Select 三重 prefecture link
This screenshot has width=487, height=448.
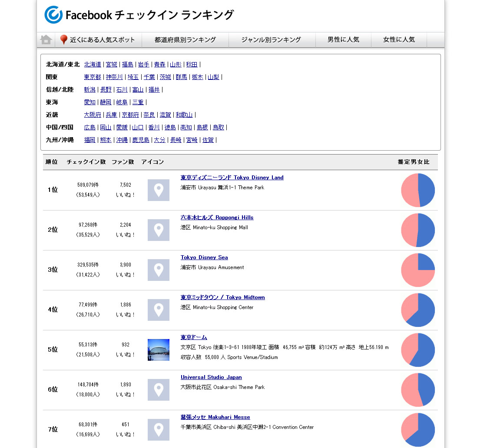tap(138, 102)
